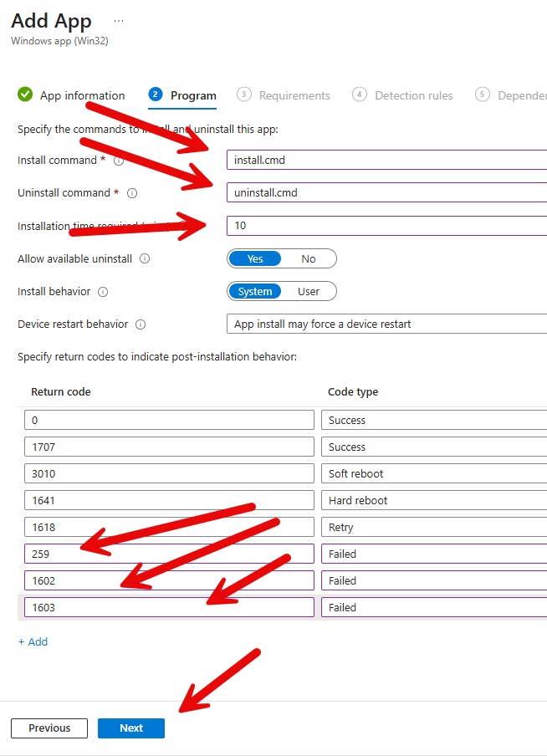
Task: Click the Install command input field
Action: point(386,160)
